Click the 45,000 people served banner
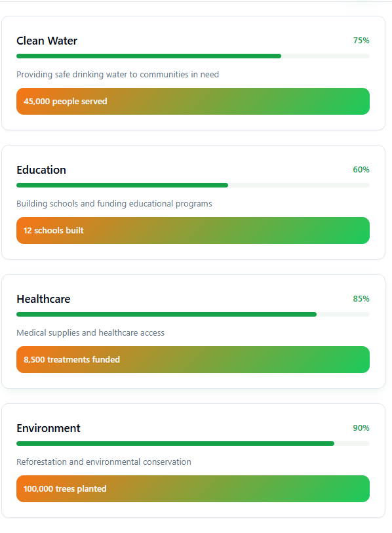 pyautogui.click(x=193, y=102)
